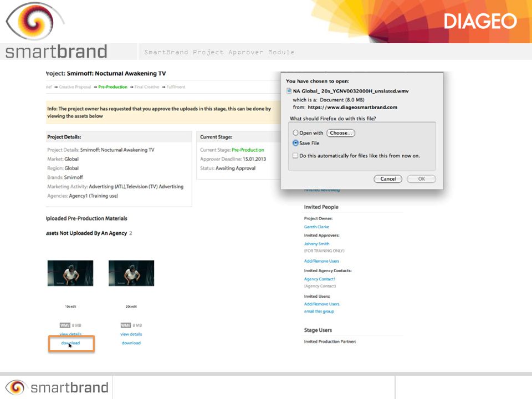Click 'view details' under 20s edit
Viewport: 532px width, 399px height.
tap(131, 334)
